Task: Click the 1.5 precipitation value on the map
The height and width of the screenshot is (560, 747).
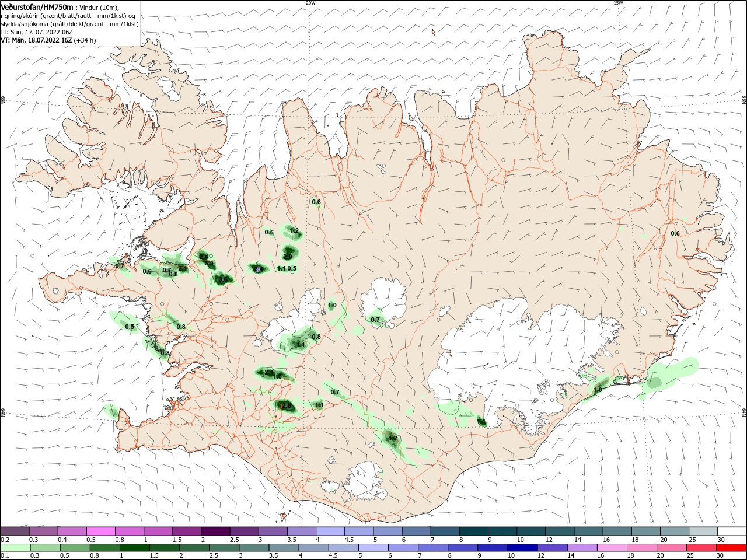Action: click(x=278, y=377)
